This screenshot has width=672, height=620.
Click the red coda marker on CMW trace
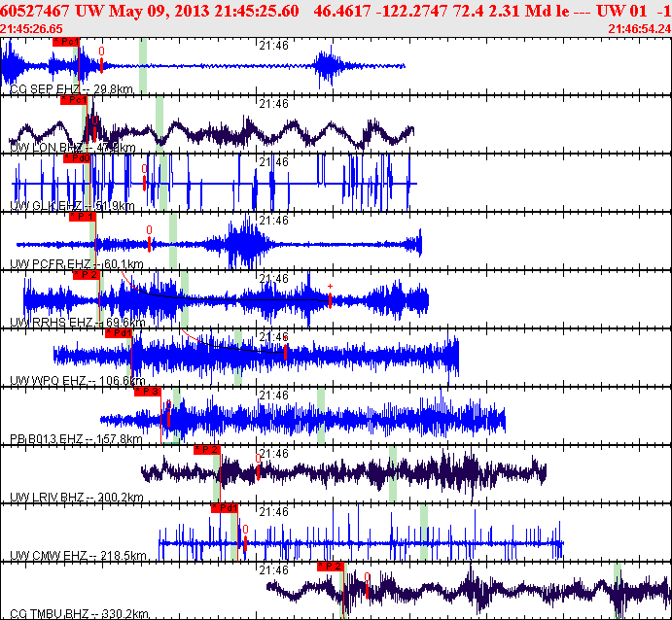[x=245, y=543]
